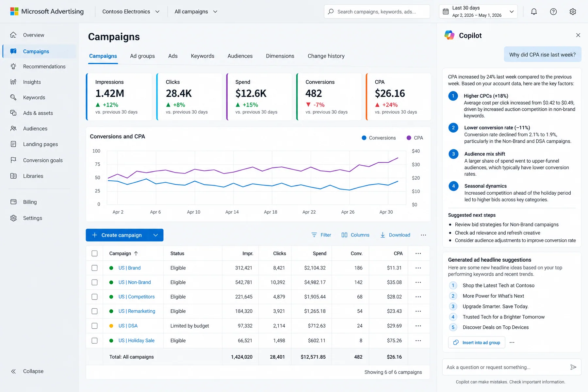Click the Insights sidebar icon
The height and width of the screenshot is (392, 588).
pyautogui.click(x=13, y=82)
